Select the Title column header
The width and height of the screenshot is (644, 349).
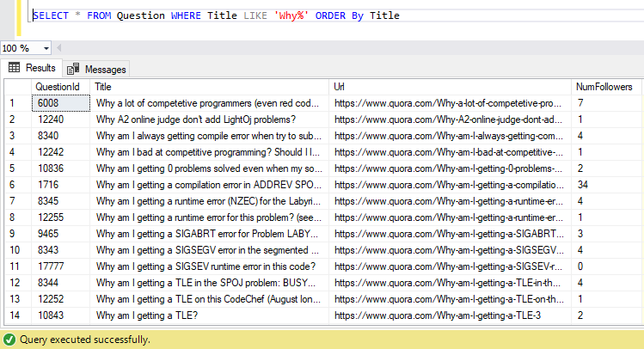pos(210,86)
